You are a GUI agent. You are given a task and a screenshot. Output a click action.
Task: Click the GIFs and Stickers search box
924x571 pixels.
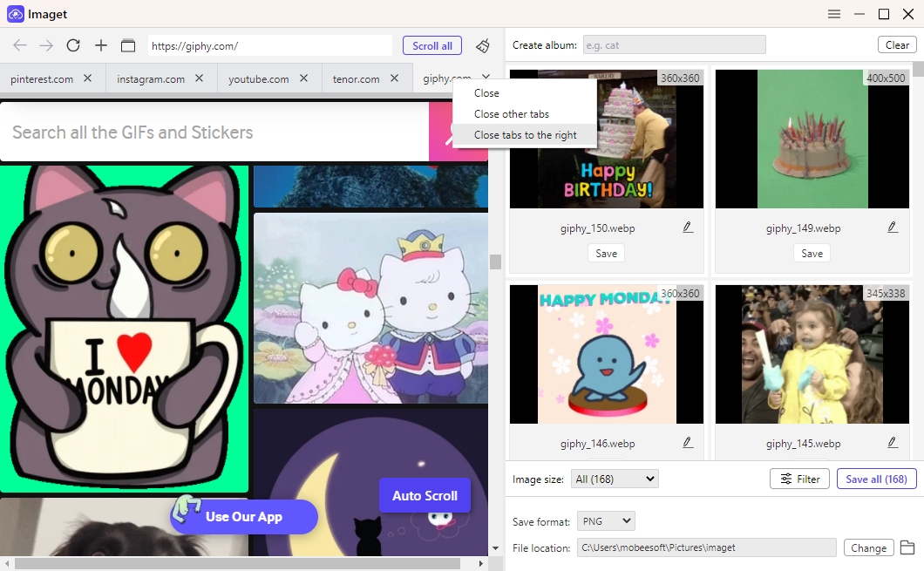coord(214,132)
